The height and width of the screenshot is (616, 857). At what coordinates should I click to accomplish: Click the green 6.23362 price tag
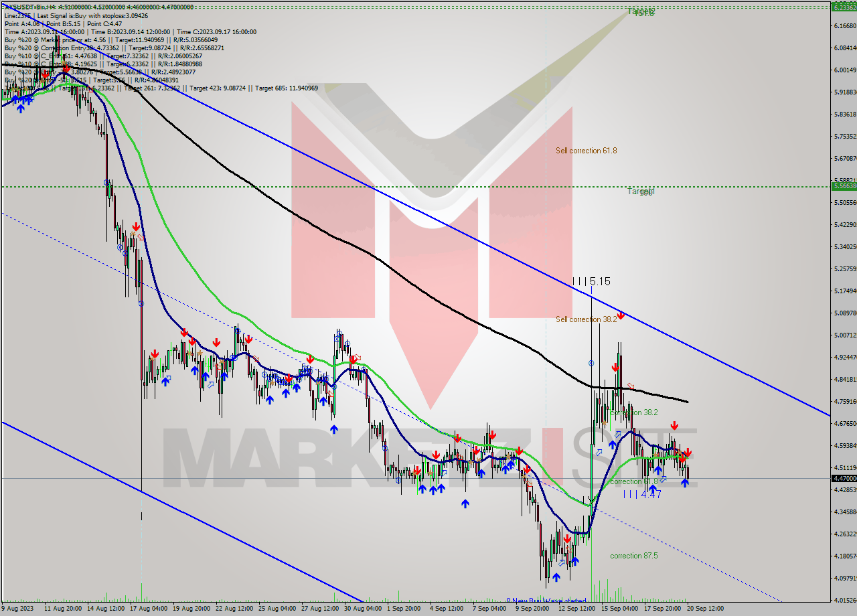tap(844, 7)
